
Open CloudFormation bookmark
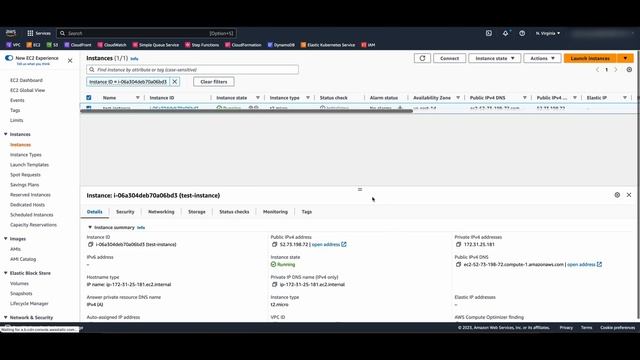[243, 45]
